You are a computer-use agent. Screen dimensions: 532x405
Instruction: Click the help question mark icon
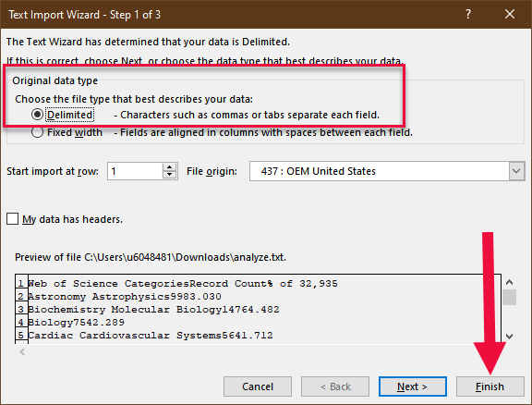[468, 14]
